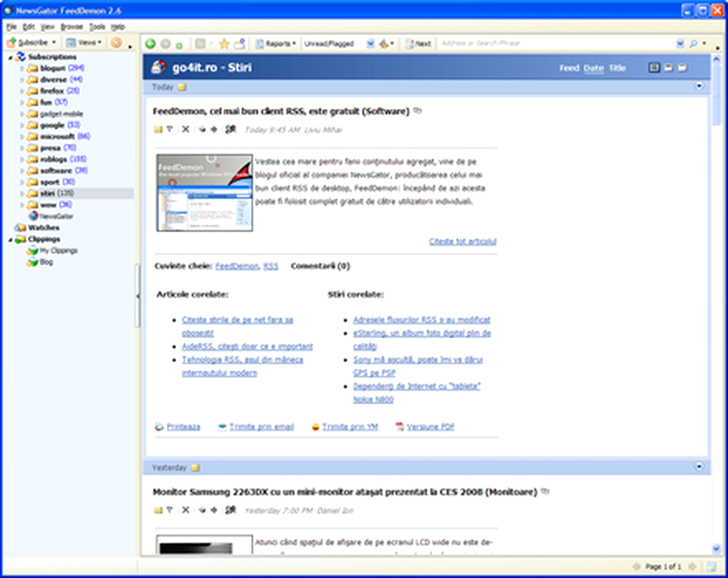
Task: Open the Unread/Flagged filter dropdown
Action: tap(370, 44)
